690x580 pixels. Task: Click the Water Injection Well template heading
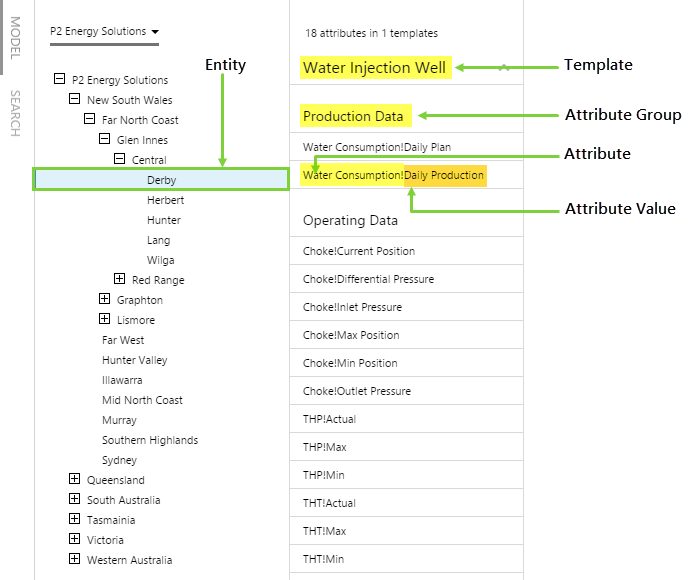376,68
